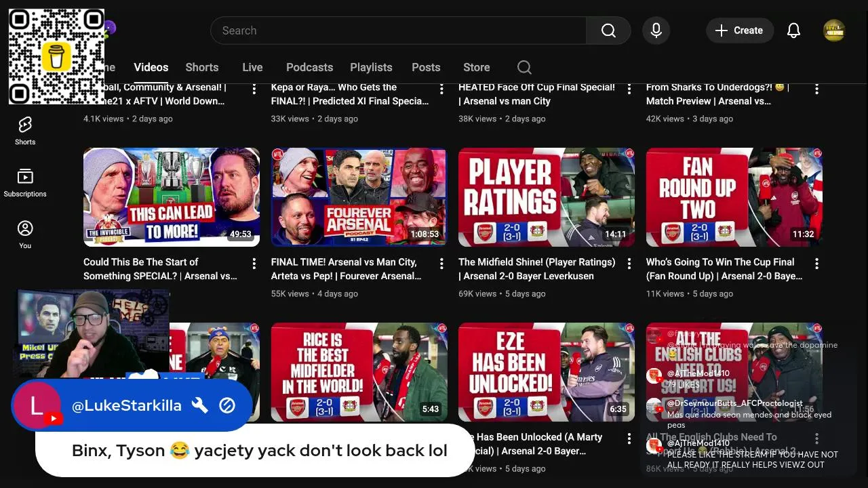Open options for Football, Community & Arsenal video

[254, 89]
